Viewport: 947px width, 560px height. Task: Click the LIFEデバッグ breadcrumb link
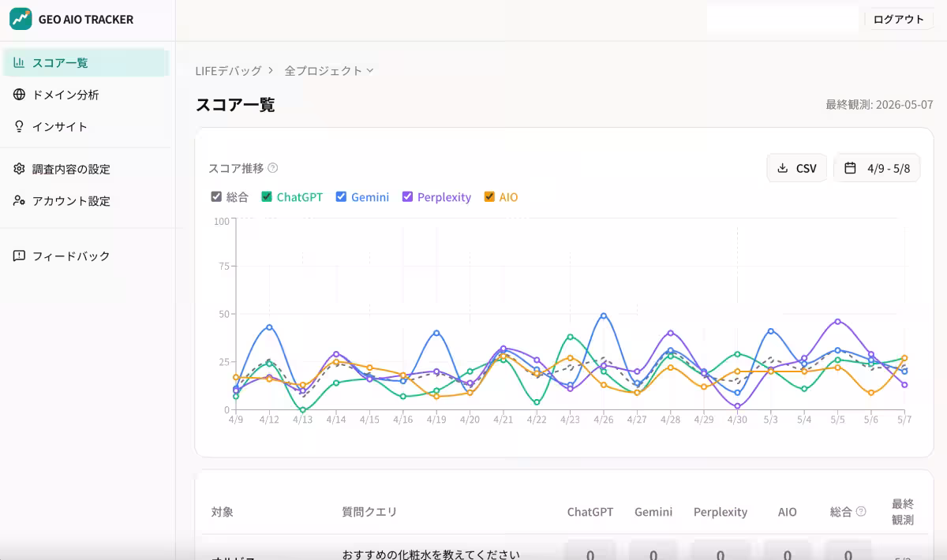(x=228, y=70)
